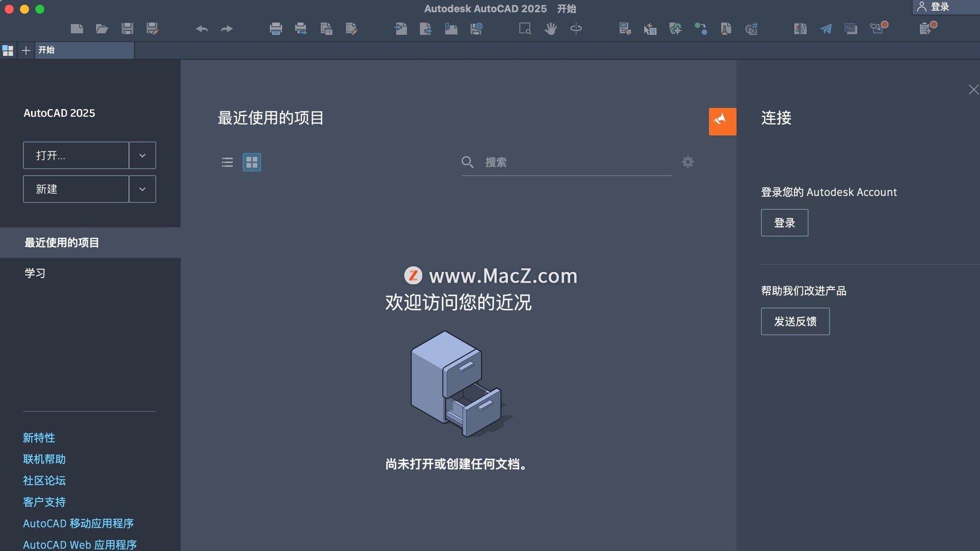Open the 联机帮助 link
The height and width of the screenshot is (551, 980).
tap(44, 459)
